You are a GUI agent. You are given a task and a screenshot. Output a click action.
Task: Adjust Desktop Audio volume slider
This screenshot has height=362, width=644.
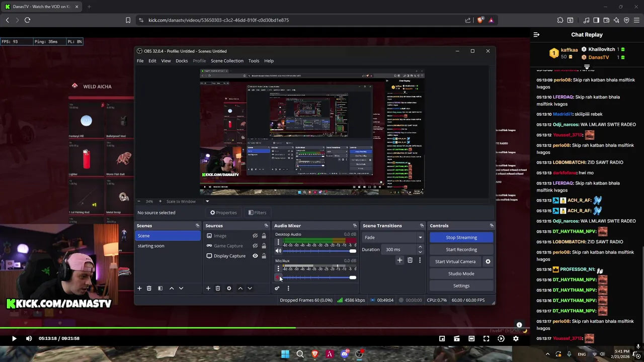point(319,251)
